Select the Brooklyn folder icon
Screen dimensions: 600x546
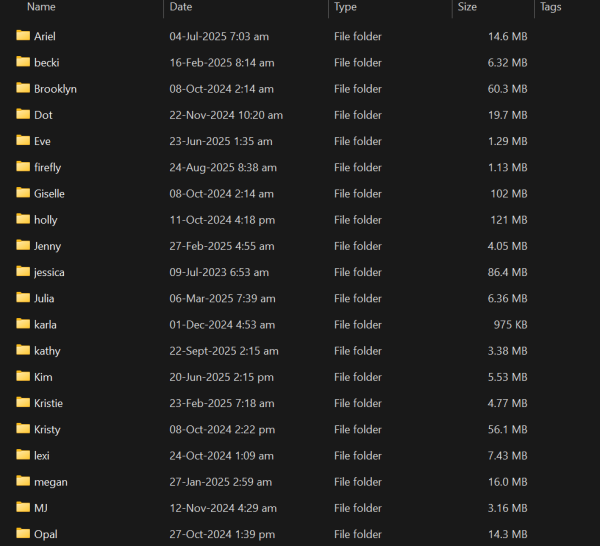24,88
